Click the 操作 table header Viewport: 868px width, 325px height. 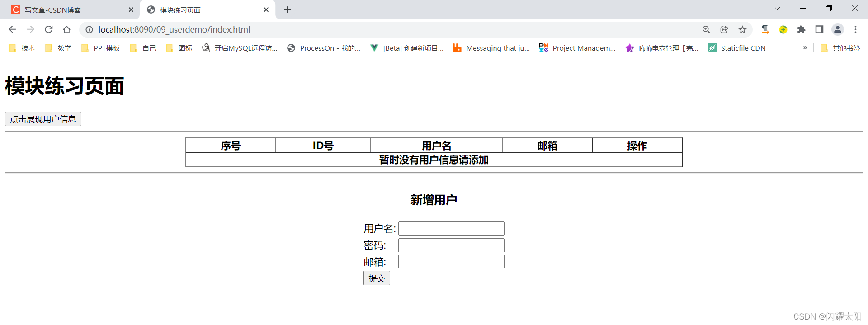pos(637,146)
